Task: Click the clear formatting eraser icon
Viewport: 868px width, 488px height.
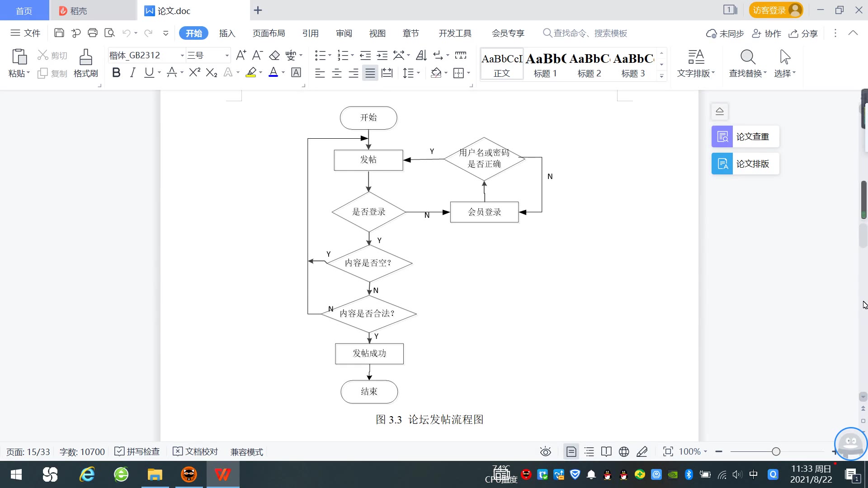Action: (274, 56)
